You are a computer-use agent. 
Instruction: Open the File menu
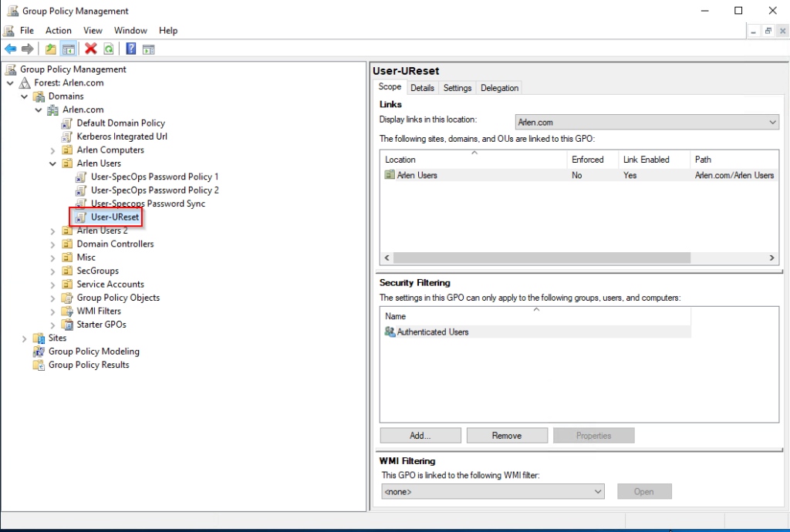[27, 31]
